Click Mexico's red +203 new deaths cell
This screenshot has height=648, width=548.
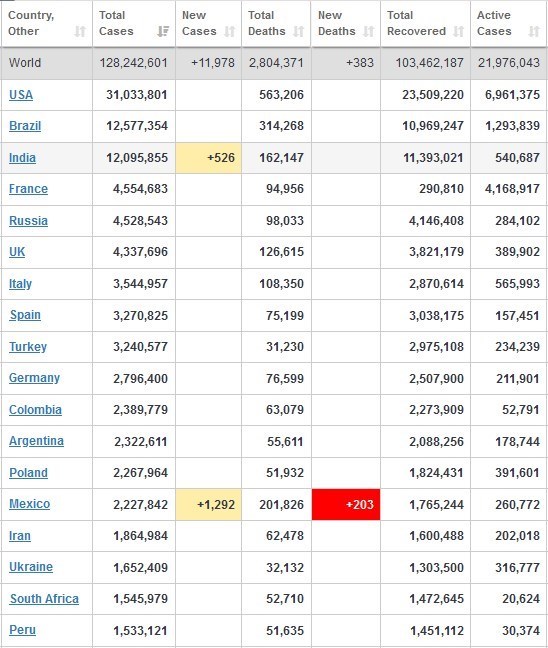point(346,505)
